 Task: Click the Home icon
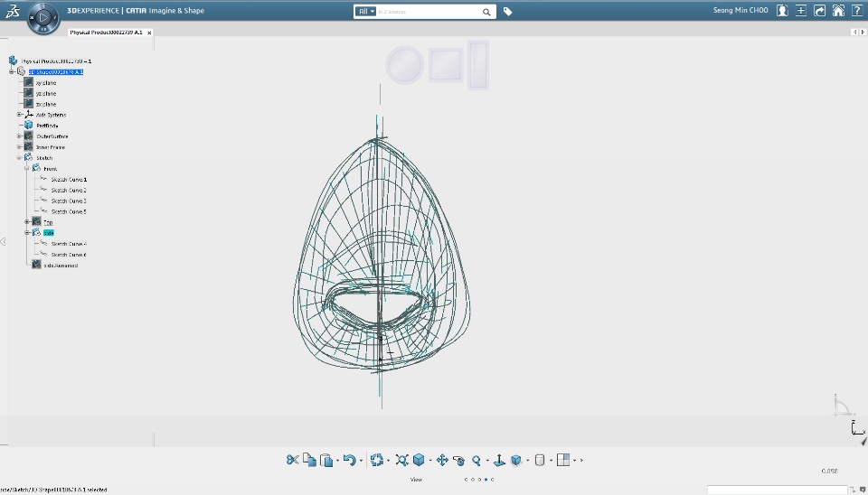pyautogui.click(x=839, y=11)
